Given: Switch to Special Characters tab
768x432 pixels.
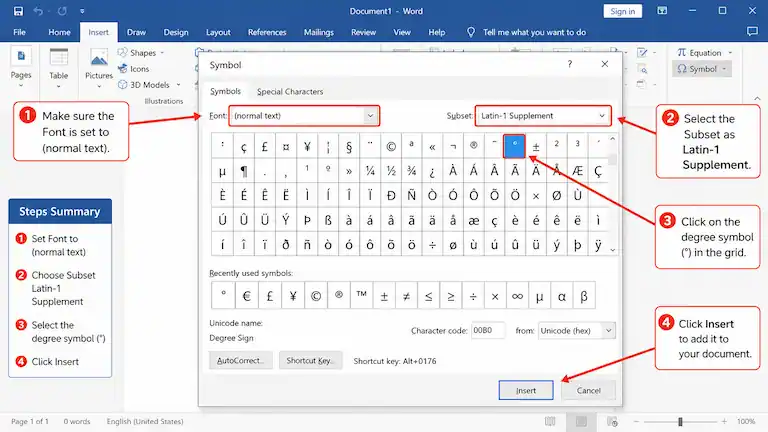Looking at the screenshot, I should (290, 92).
